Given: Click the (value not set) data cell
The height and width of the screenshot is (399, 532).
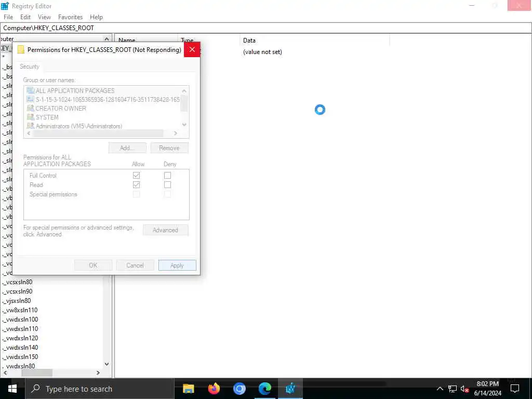Looking at the screenshot, I should [x=262, y=52].
